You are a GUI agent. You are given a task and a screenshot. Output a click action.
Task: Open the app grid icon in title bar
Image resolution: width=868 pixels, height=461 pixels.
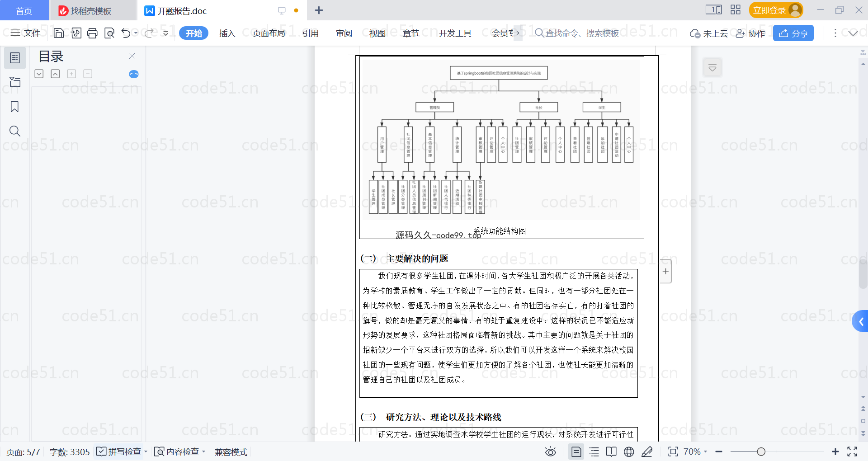coord(736,9)
